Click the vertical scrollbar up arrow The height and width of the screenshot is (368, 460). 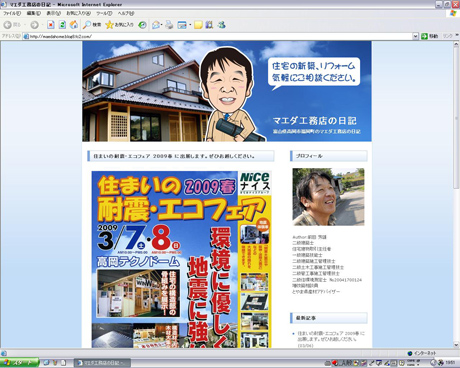tap(457, 44)
